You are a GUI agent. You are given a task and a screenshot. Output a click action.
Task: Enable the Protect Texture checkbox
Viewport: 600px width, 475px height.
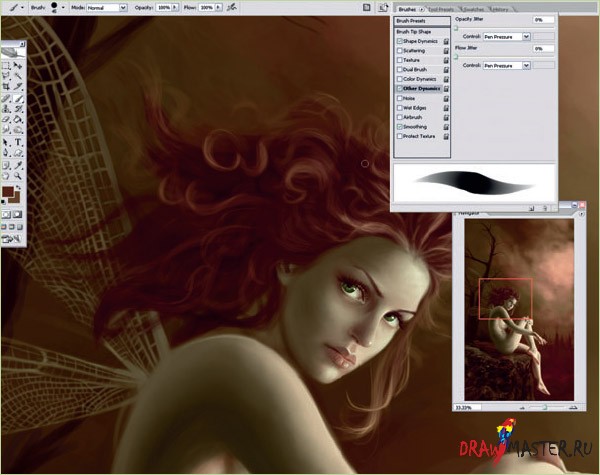tap(399, 136)
